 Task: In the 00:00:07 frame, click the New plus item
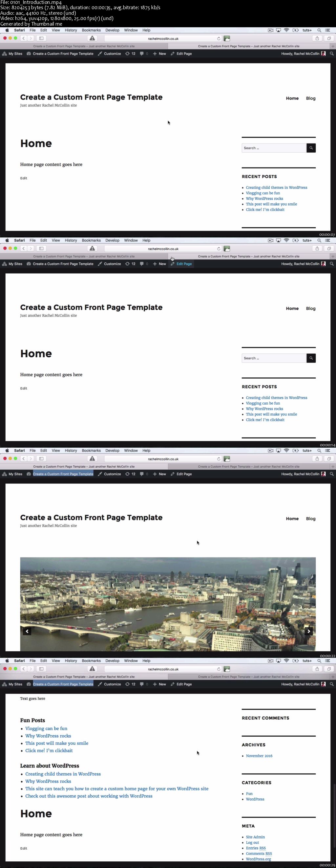(159, 54)
